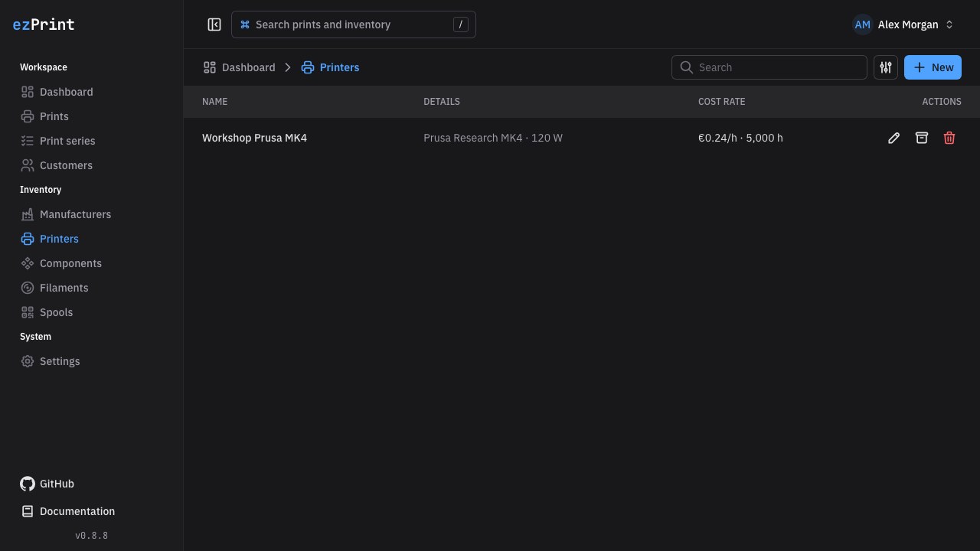Open Settings in the sidebar
The height and width of the screenshot is (551, 980).
click(x=92, y=361)
